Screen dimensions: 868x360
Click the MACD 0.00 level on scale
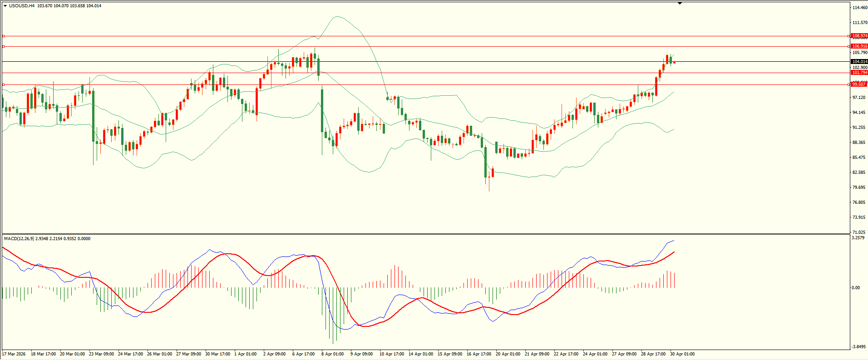pos(855,288)
